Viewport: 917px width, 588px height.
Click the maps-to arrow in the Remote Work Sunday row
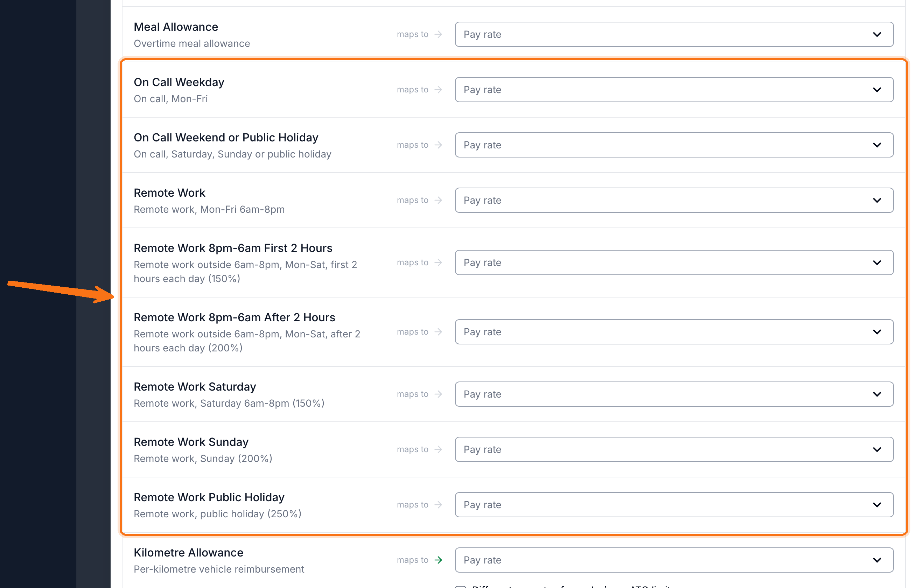pyautogui.click(x=438, y=449)
